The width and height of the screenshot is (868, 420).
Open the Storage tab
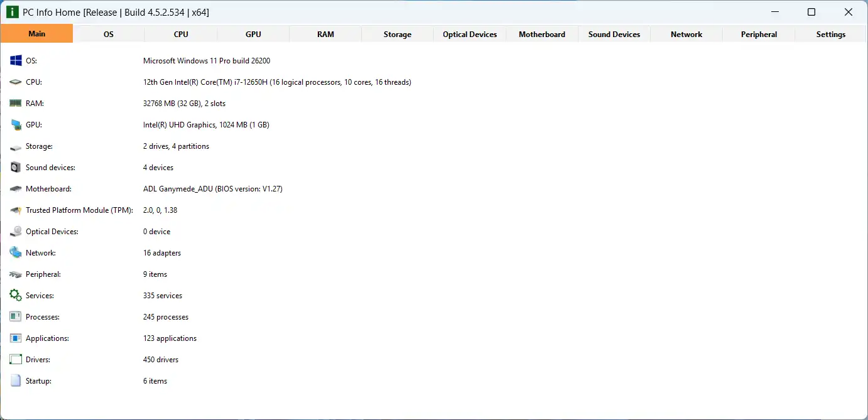pos(398,35)
